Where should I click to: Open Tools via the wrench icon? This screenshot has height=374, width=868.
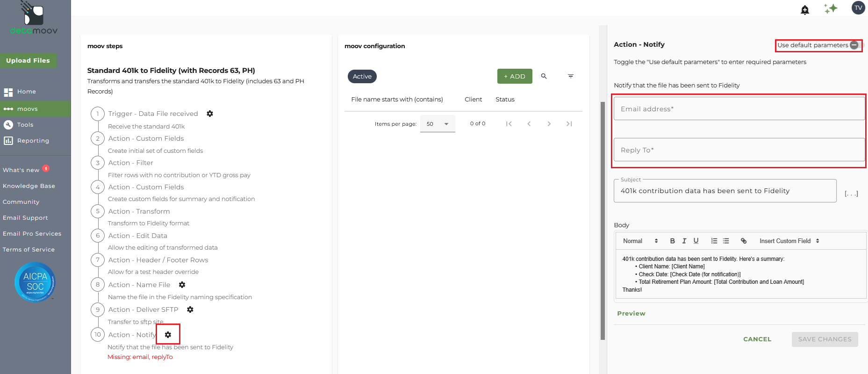coord(8,125)
